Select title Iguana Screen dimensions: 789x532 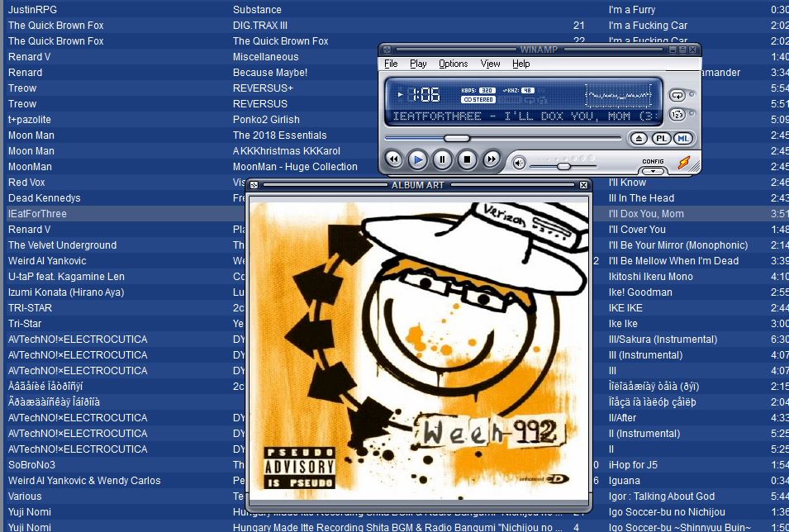click(x=625, y=481)
